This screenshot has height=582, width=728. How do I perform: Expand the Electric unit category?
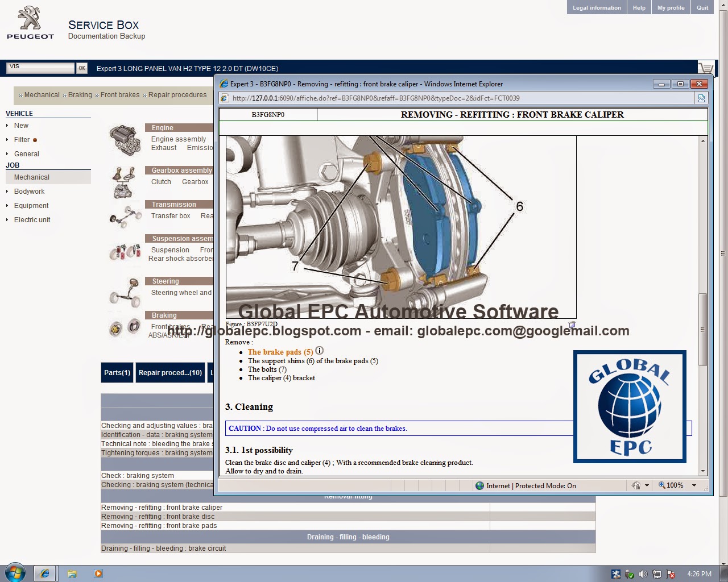[x=32, y=219]
